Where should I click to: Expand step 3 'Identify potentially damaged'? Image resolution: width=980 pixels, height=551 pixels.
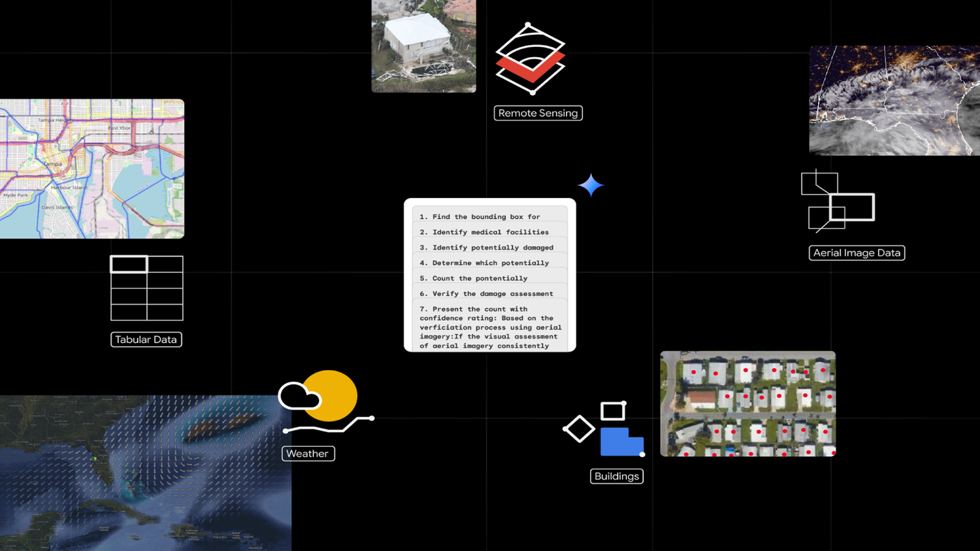click(x=489, y=247)
